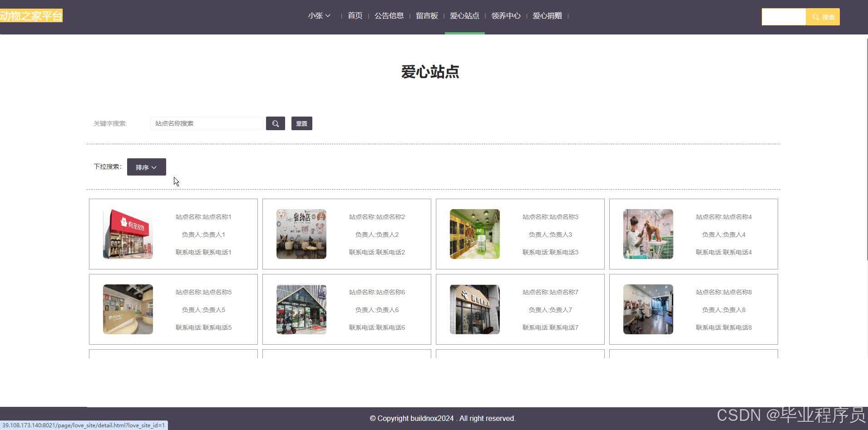This screenshot has height=430, width=868.
Task: Click the 重置 reset button
Action: pyautogui.click(x=301, y=123)
